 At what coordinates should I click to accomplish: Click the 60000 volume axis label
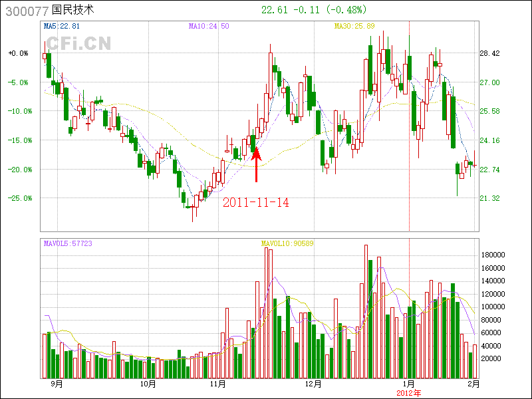(x=491, y=333)
